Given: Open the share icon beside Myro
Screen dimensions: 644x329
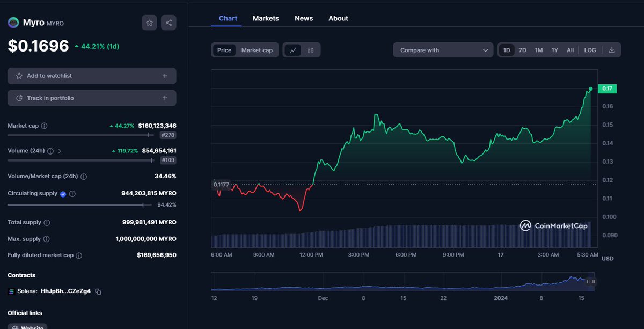Looking at the screenshot, I should point(169,23).
